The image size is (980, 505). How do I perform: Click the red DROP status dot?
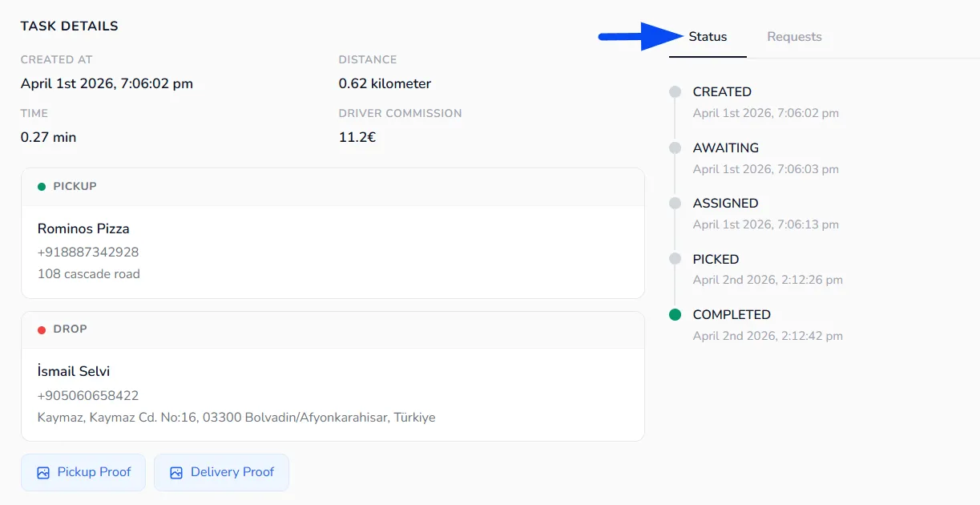[x=42, y=329]
